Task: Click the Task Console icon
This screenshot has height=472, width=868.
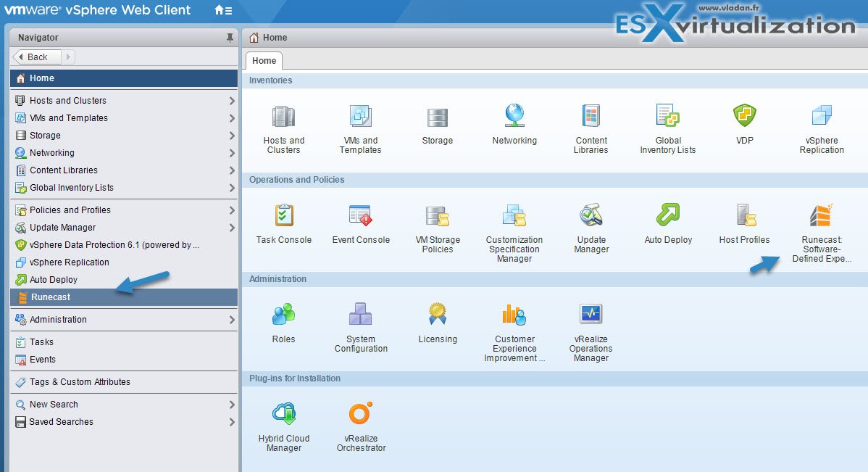Action: 283,216
